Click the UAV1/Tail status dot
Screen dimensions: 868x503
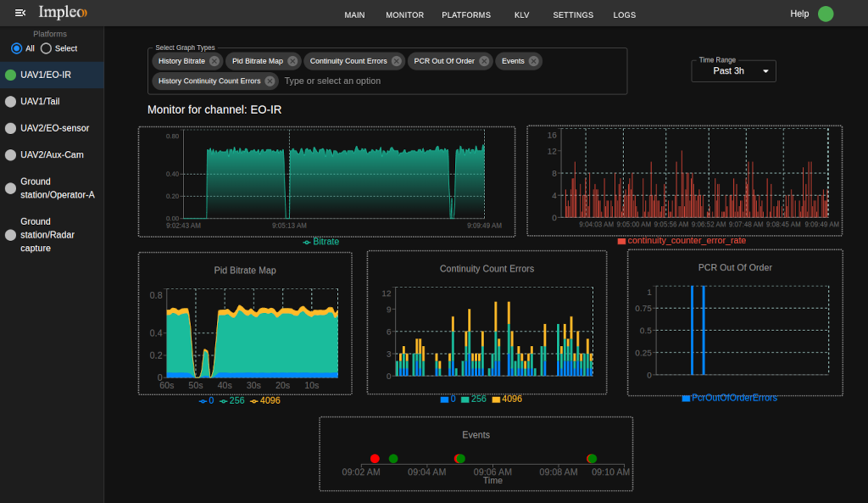pyautogui.click(x=10, y=102)
